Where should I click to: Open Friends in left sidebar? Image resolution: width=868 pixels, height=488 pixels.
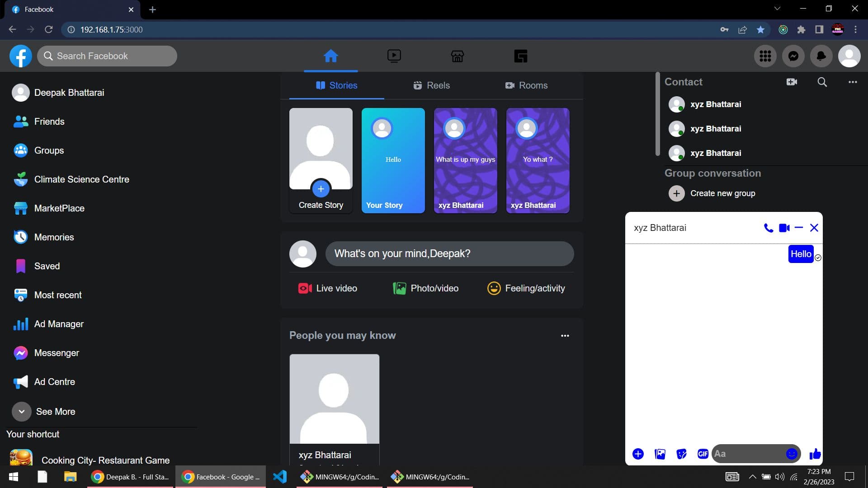39,122
